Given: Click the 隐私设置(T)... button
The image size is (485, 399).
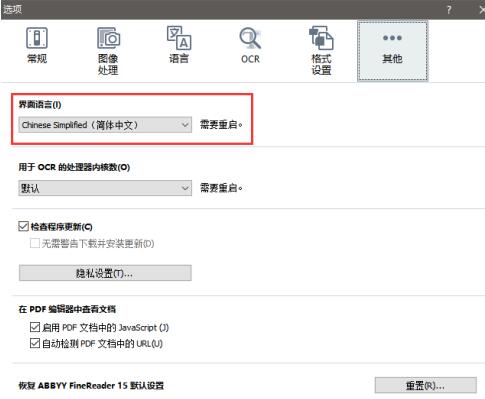Looking at the screenshot, I should (x=105, y=273).
